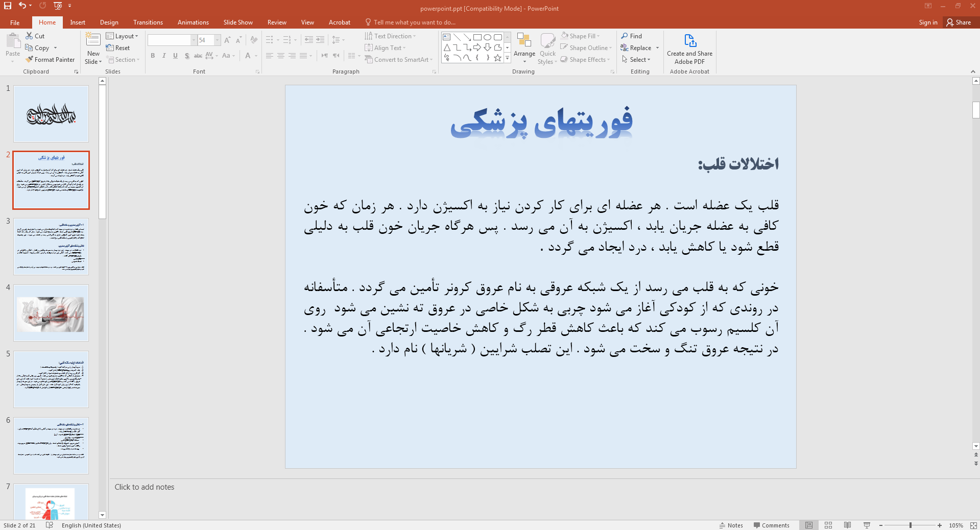Screen dimensions: 980x530
Task: Open the Transitions tab
Action: pos(148,22)
